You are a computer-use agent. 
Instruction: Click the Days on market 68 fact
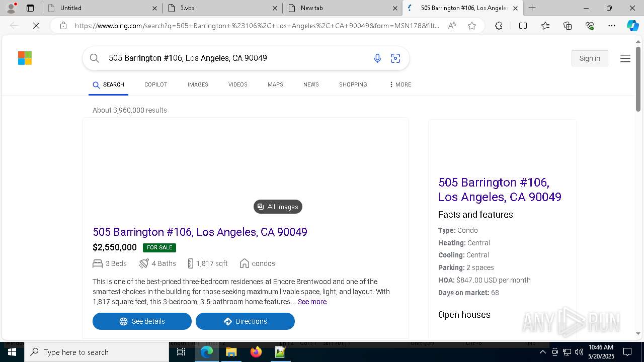click(468, 293)
